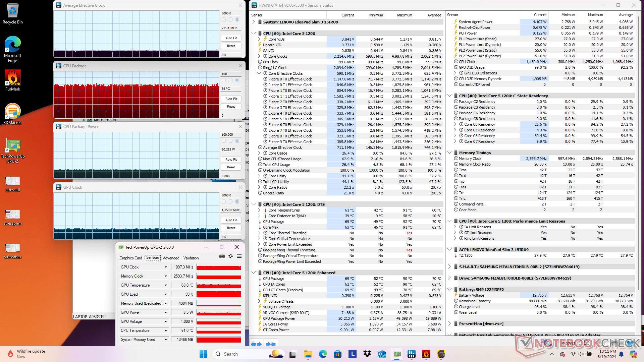The height and width of the screenshot is (362, 644).
Task: Click the GPU-Z refresh icon
Action: (x=230, y=256)
